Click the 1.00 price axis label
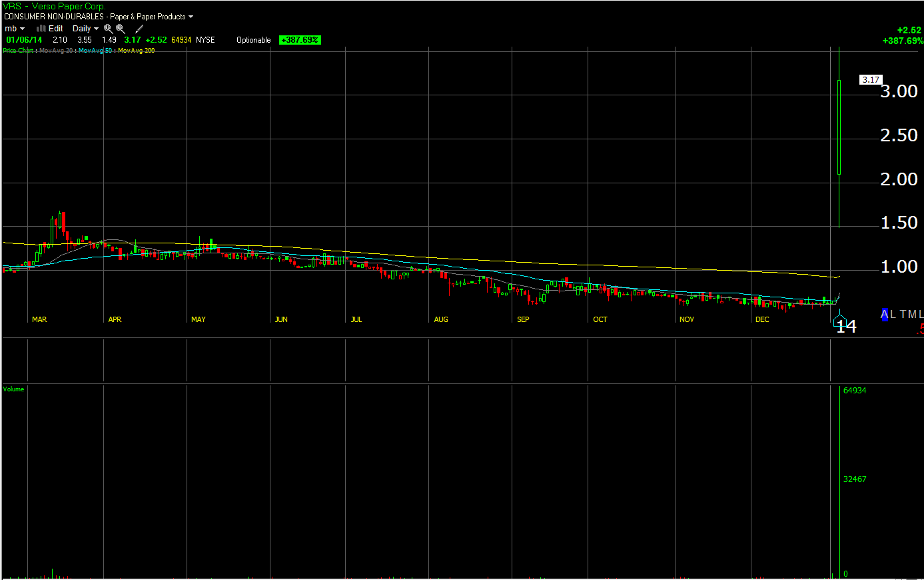924x580 pixels. click(x=899, y=267)
